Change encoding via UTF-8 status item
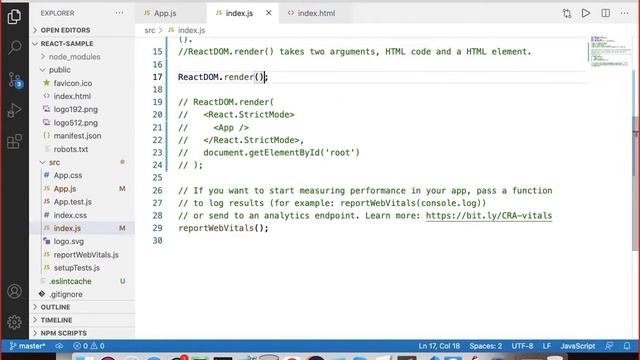Viewport: 640px width, 360px height. tap(522, 346)
